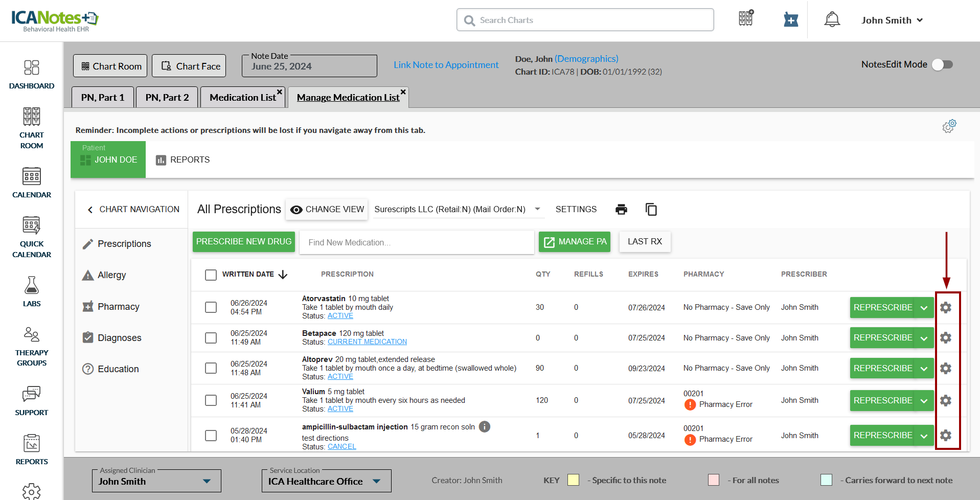This screenshot has width=980, height=500.
Task: Click the print icon in prescriptions toolbar
Action: point(621,209)
